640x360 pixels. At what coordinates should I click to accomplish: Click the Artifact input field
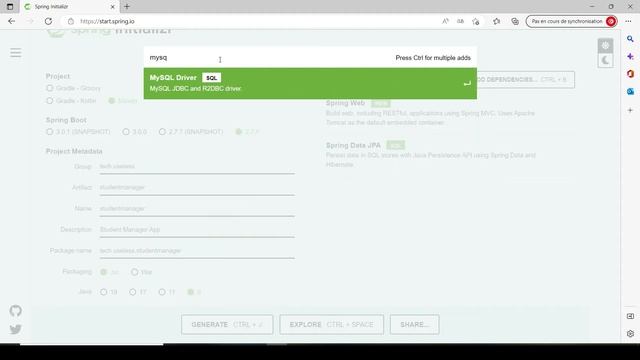tap(197, 187)
